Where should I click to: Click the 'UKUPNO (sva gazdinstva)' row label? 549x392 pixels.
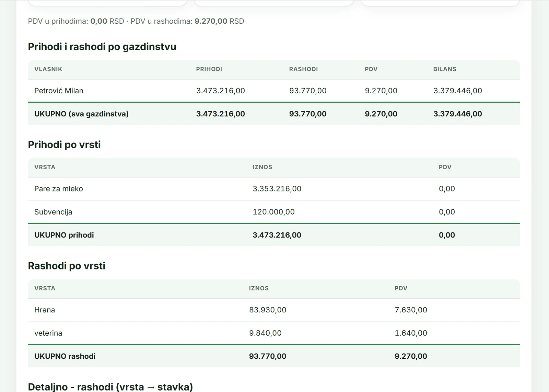81,114
